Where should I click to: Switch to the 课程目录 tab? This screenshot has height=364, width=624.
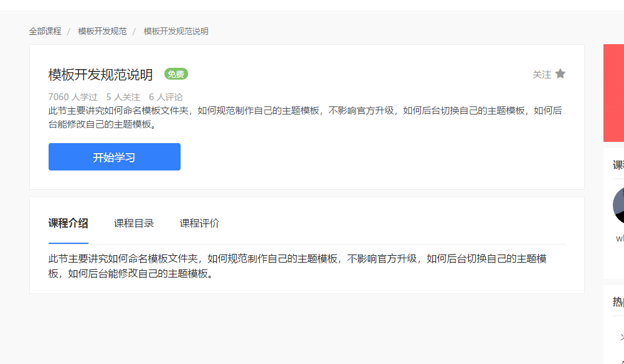point(134,223)
